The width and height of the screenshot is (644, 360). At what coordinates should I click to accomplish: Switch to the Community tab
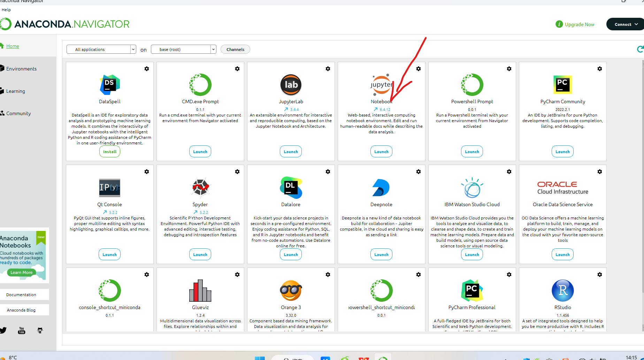(x=18, y=113)
